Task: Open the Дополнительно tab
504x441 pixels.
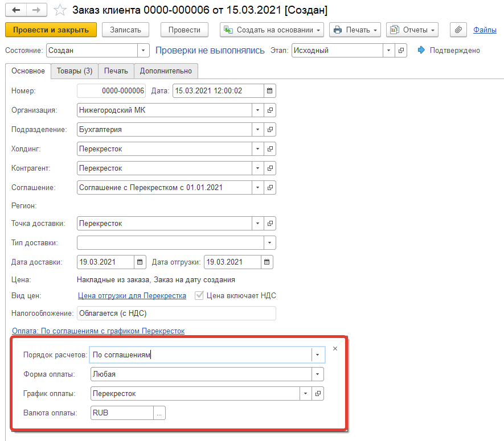Action: click(x=166, y=71)
